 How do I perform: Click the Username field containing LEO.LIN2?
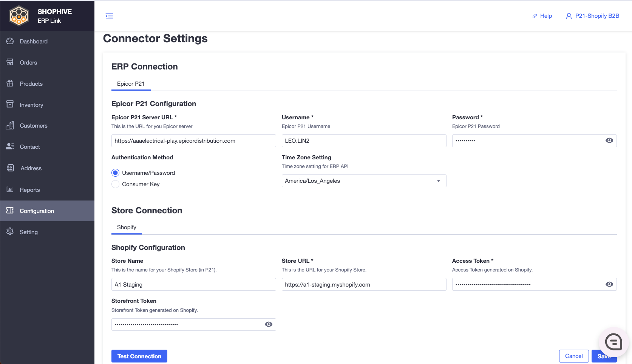(x=364, y=141)
